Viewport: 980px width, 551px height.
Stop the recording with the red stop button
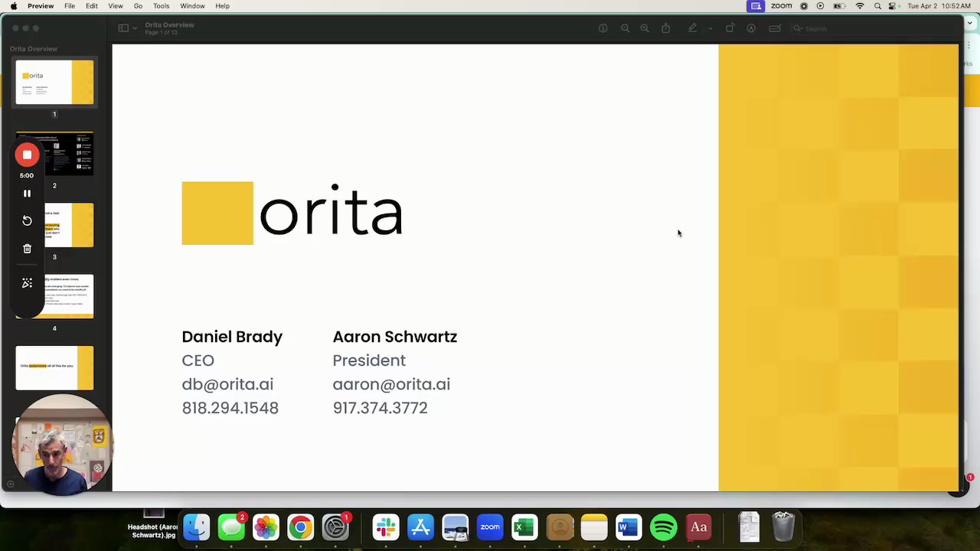pyautogui.click(x=27, y=155)
